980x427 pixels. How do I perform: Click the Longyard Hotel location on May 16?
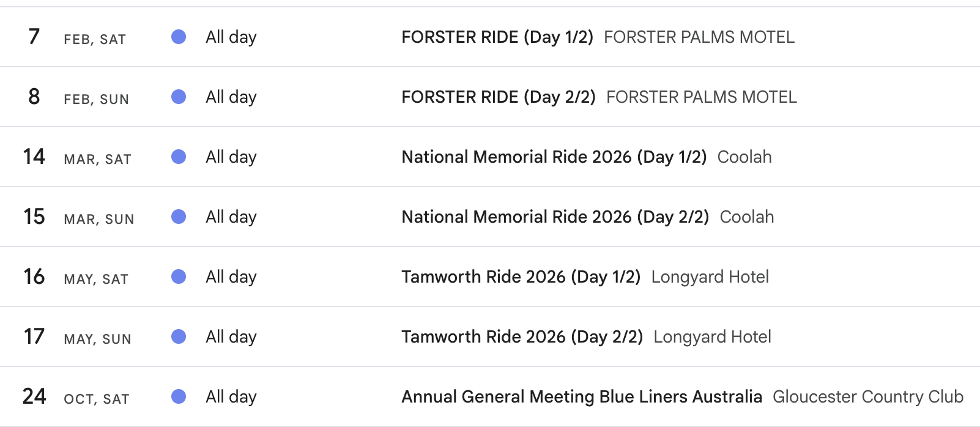pos(710,277)
